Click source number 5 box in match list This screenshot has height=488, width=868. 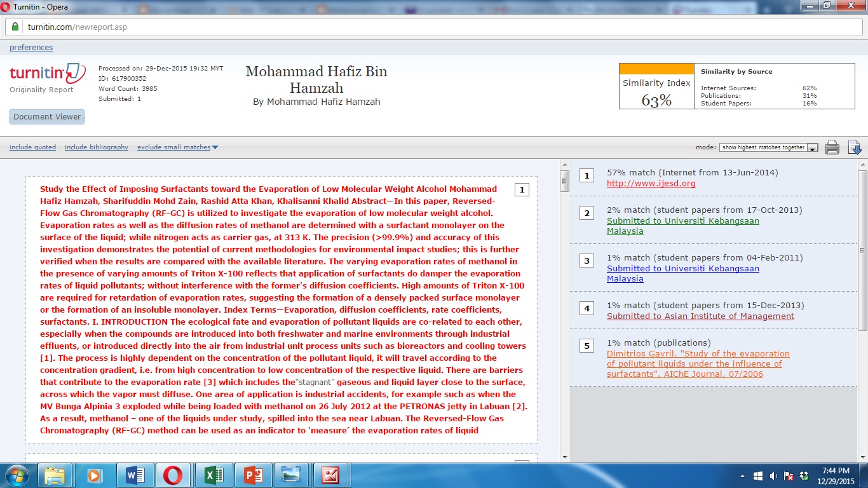pyautogui.click(x=587, y=346)
